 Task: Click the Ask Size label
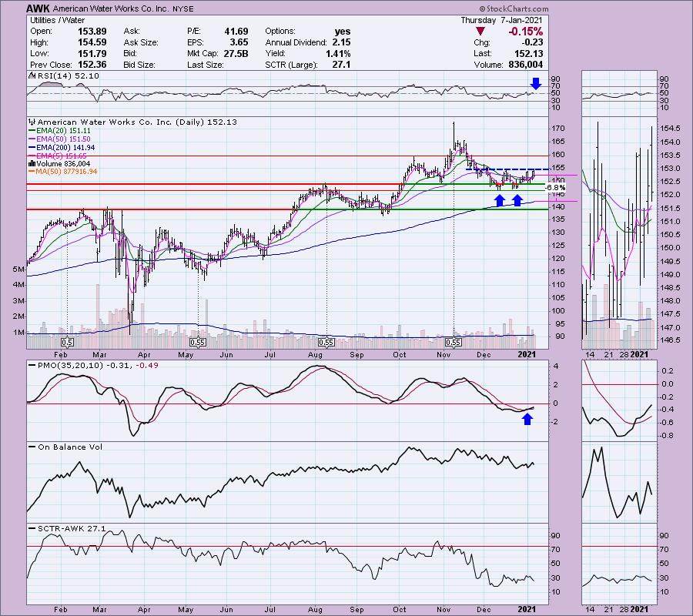pos(141,42)
